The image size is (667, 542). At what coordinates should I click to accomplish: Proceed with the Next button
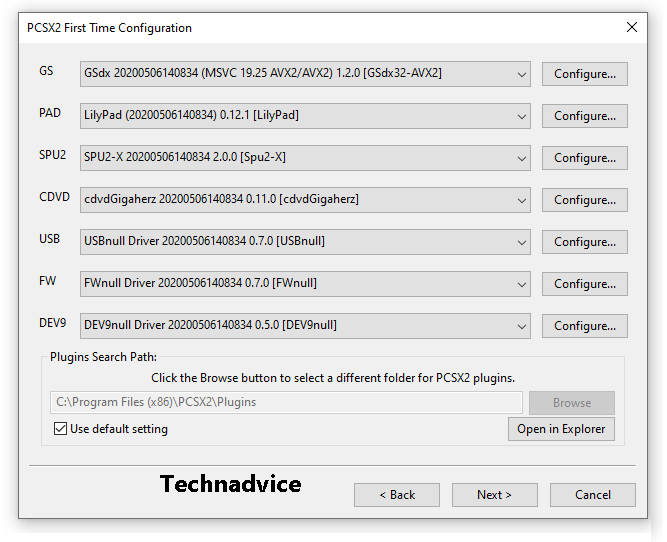(x=495, y=495)
